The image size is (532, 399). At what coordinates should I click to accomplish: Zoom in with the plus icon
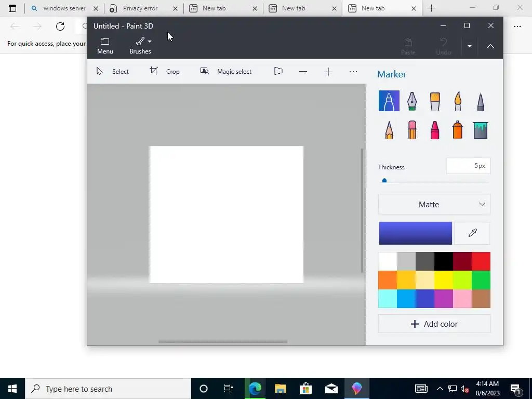pos(328,72)
